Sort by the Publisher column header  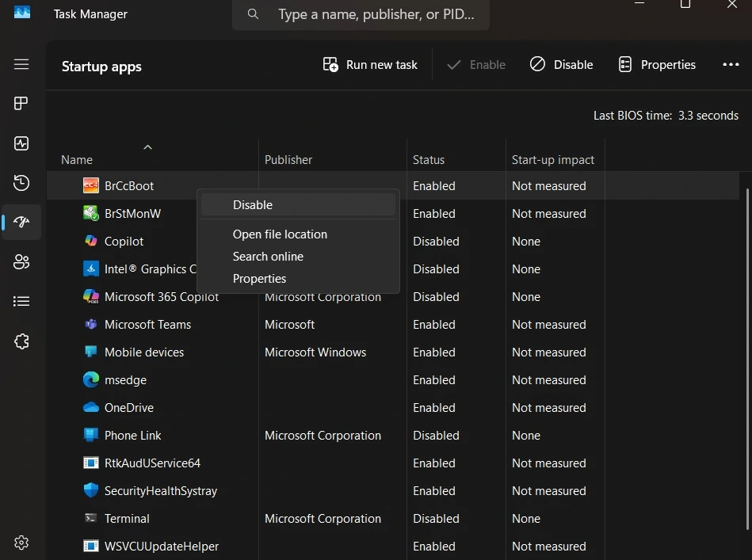tap(288, 160)
